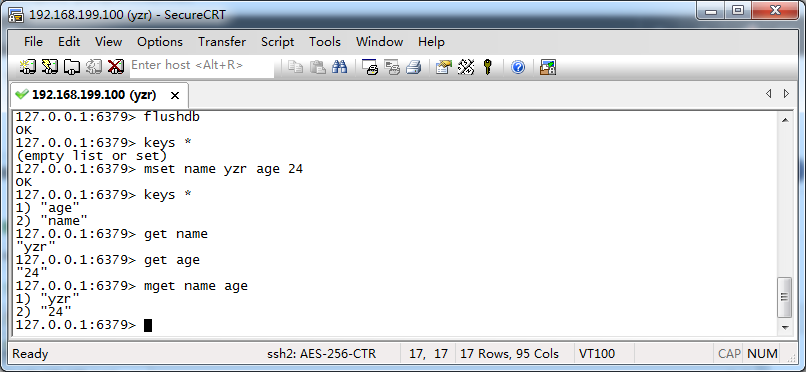Viewport: 806px width, 372px height.
Task: Click the get age command line
Action: click(x=107, y=260)
